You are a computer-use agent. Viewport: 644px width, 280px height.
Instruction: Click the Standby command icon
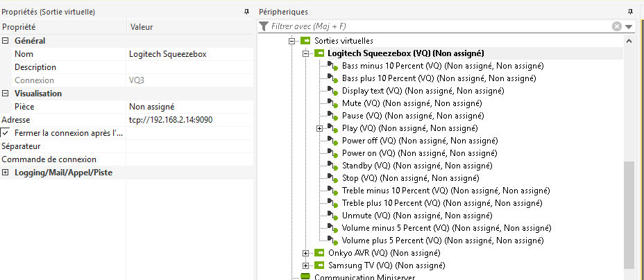pyautogui.click(x=332, y=166)
